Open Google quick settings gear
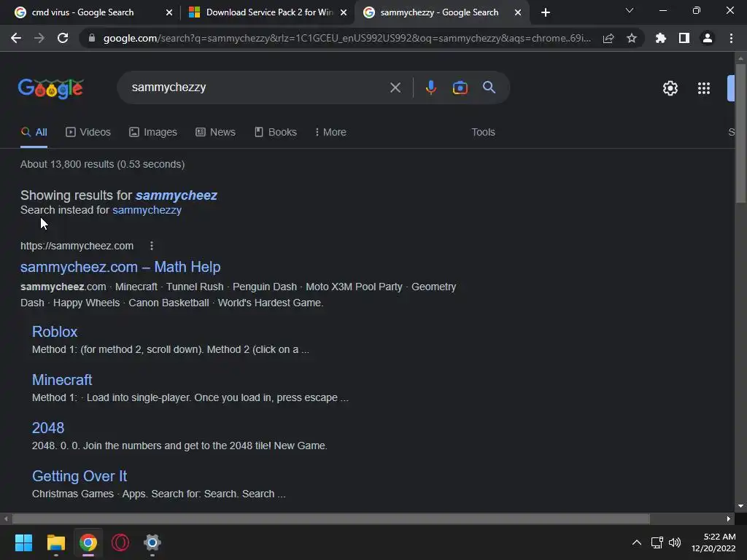Image resolution: width=747 pixels, height=560 pixels. coord(670,88)
